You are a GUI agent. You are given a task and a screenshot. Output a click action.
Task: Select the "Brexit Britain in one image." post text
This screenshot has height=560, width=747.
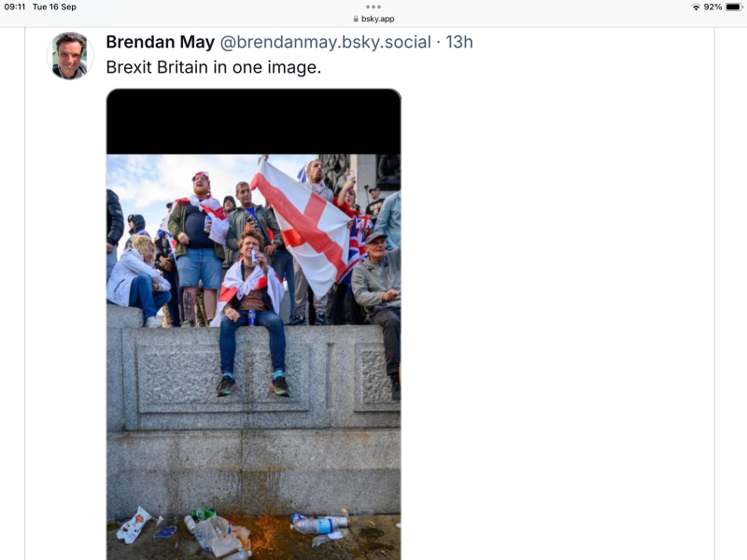214,67
